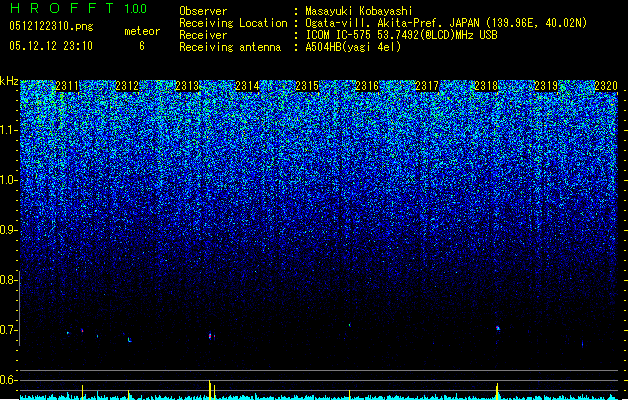Click the 2314 time marker
This screenshot has height=400, width=629.
[x=247, y=86]
